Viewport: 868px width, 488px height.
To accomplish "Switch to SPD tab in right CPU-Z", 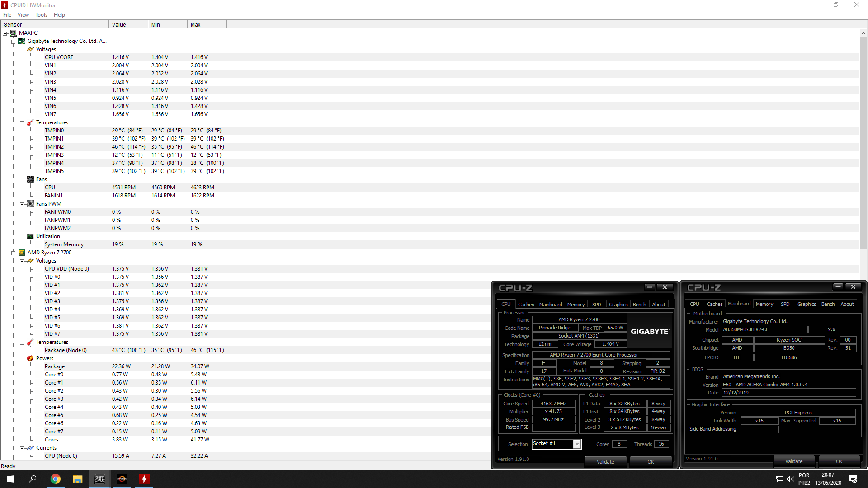I will [x=785, y=304].
